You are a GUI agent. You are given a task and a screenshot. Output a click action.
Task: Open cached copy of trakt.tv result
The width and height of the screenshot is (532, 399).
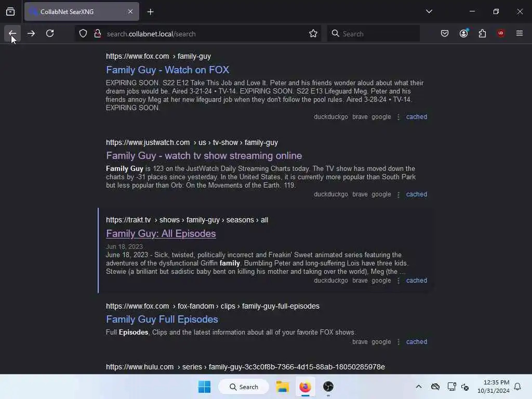(417, 281)
